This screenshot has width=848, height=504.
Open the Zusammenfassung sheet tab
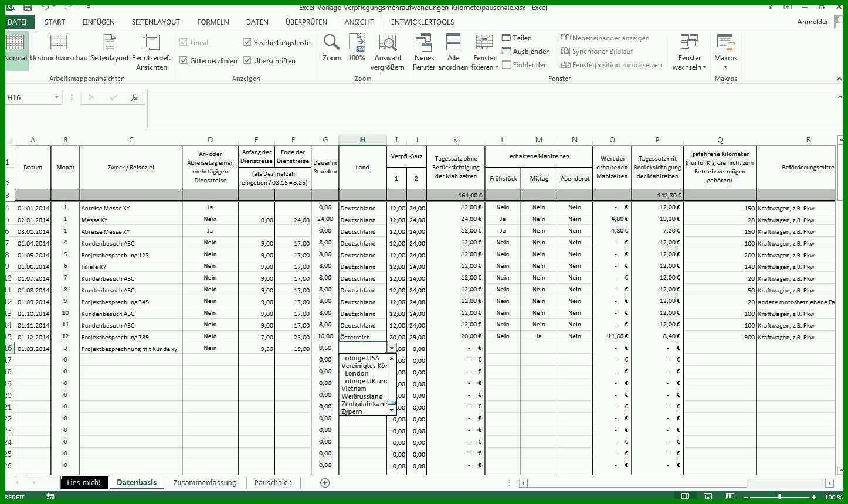(205, 483)
